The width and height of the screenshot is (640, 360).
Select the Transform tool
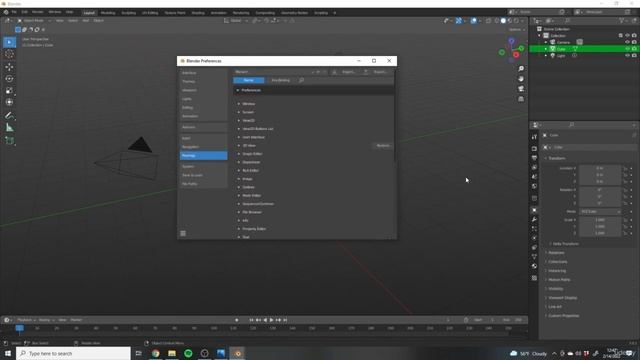point(9,102)
